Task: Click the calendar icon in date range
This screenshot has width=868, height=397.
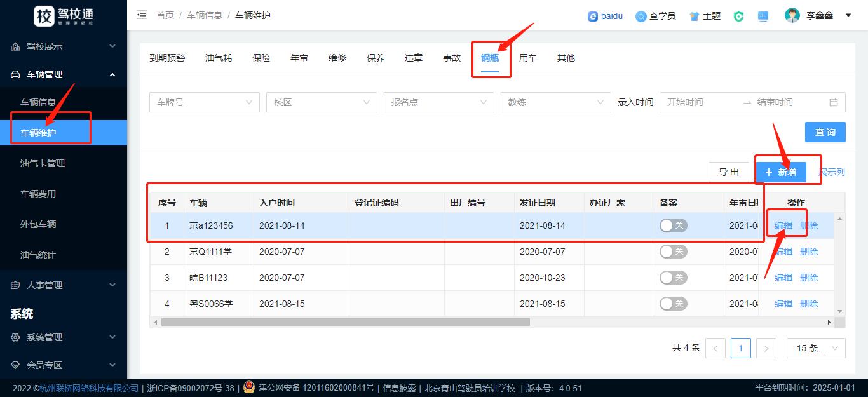Action: tap(834, 102)
